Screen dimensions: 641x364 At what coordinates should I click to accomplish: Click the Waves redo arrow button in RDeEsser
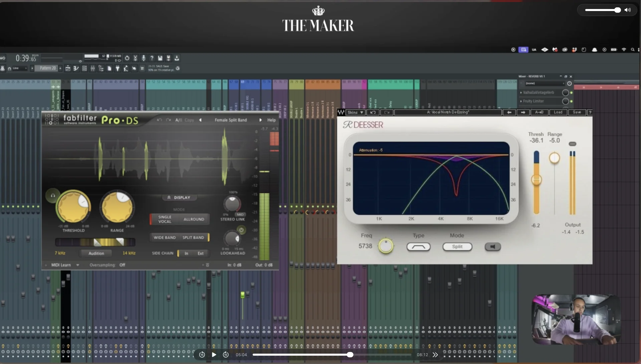pos(387,112)
